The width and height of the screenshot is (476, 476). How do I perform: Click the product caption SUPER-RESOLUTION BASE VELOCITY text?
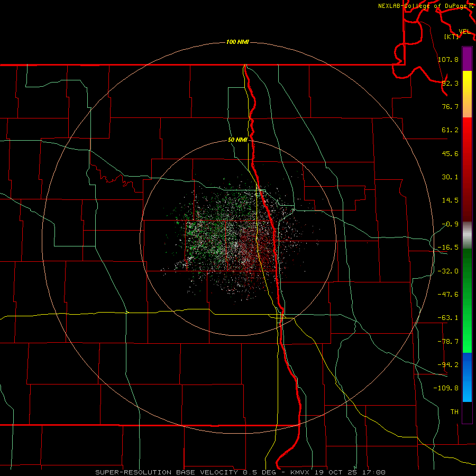tap(168, 472)
